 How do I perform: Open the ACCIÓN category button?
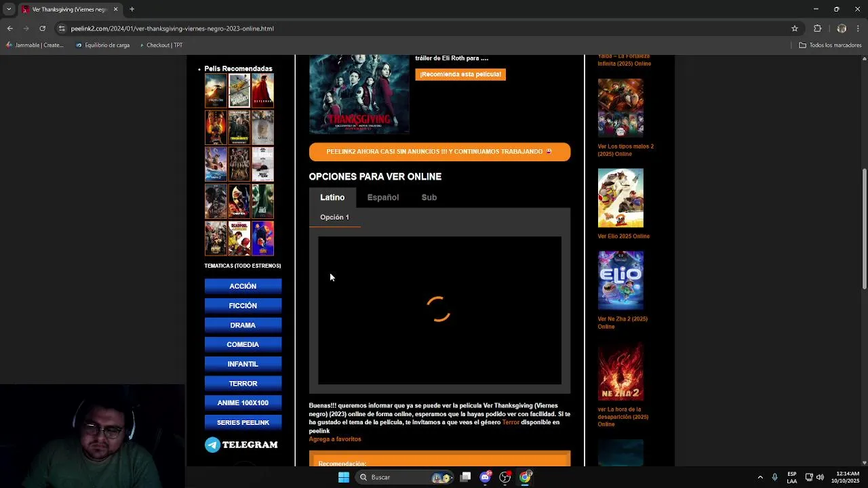point(243,286)
